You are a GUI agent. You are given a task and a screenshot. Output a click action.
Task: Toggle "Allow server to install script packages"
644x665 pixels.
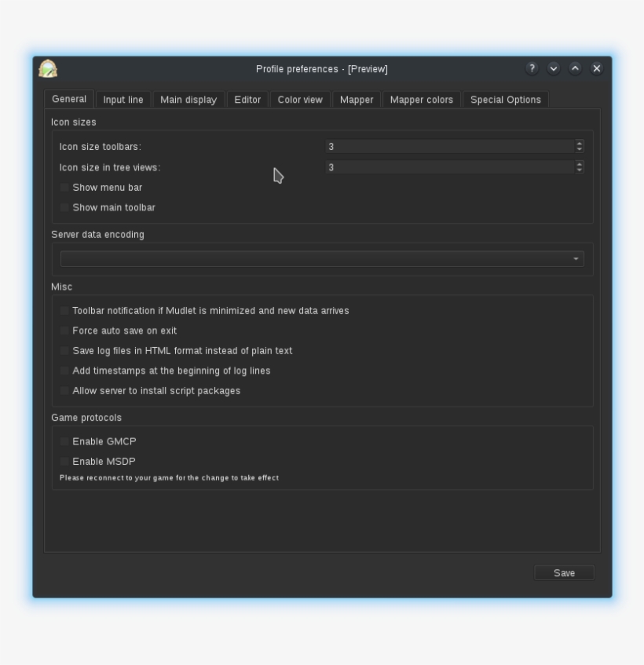[x=64, y=390]
